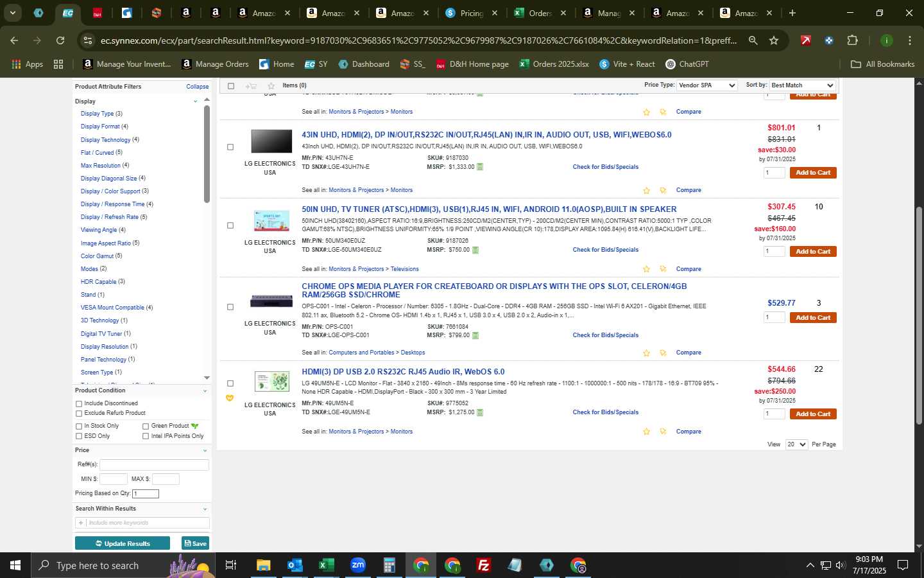Select checkbox for Chrome OPS media player

point(230,307)
